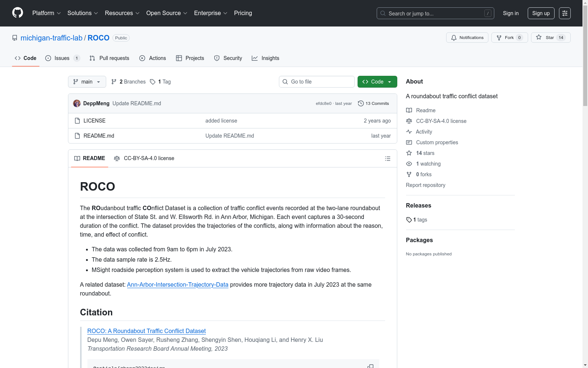
Task: Click the 'No packages published' text
Action: (x=429, y=254)
